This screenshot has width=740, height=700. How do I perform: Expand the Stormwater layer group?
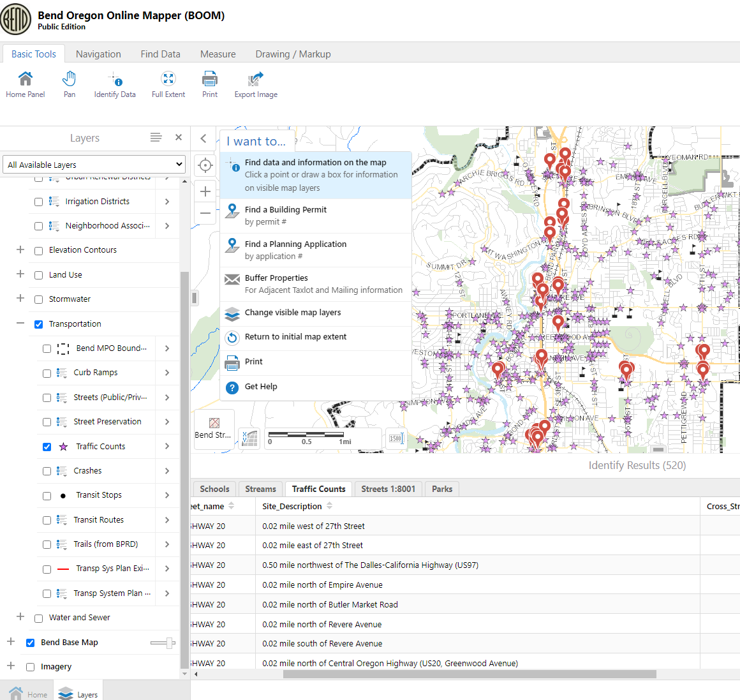point(20,299)
